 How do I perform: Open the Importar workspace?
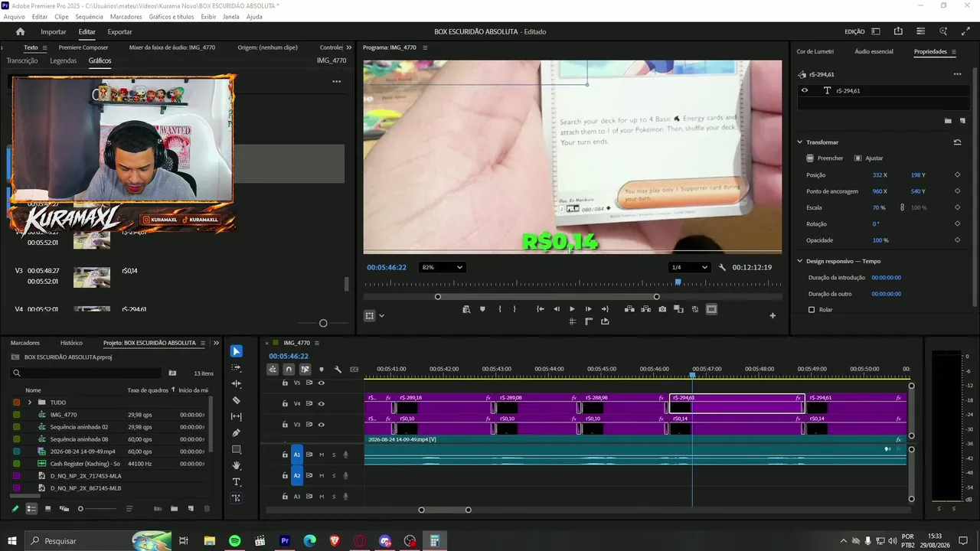pos(54,31)
